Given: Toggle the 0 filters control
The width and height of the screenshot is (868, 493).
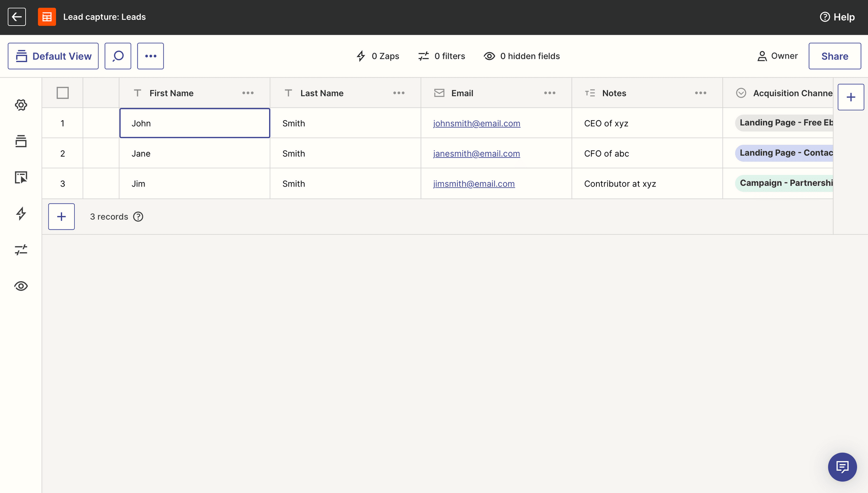Looking at the screenshot, I should [x=441, y=56].
